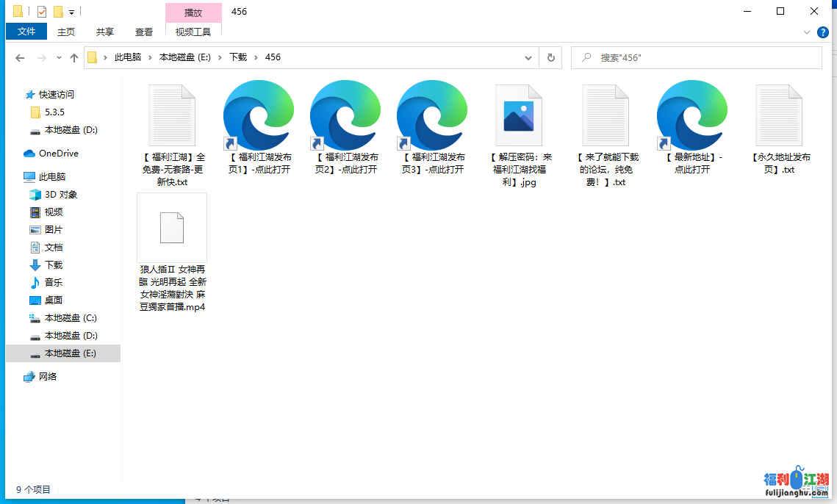Open OneDrive in the navigation pane
837x504 pixels.
[x=58, y=154]
